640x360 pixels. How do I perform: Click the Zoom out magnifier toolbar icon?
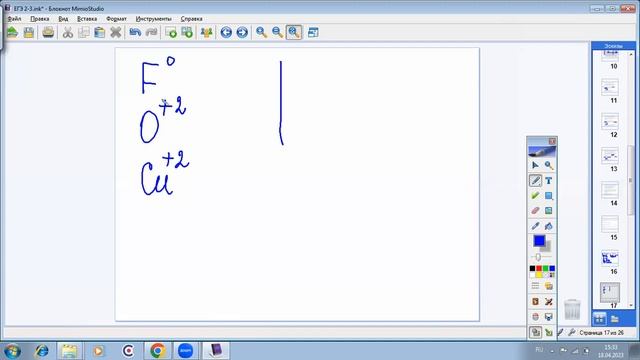[x=278, y=32]
